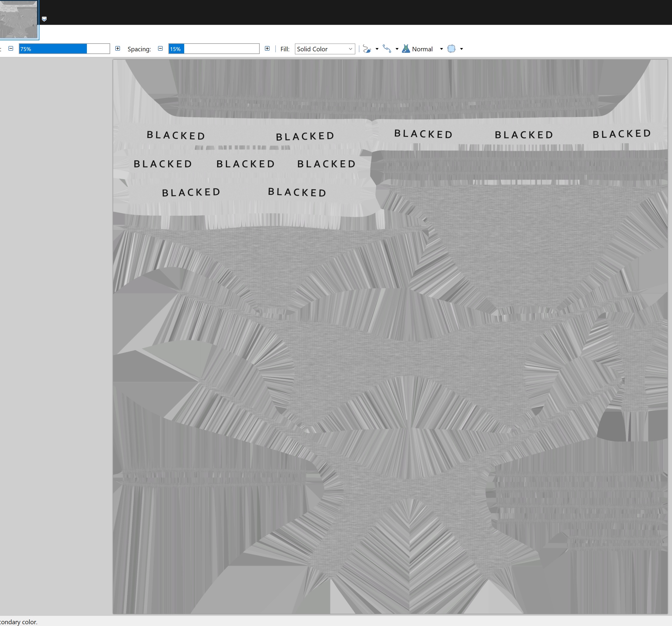Click the brush stroke style icon
672x626 pixels.
[367, 49]
